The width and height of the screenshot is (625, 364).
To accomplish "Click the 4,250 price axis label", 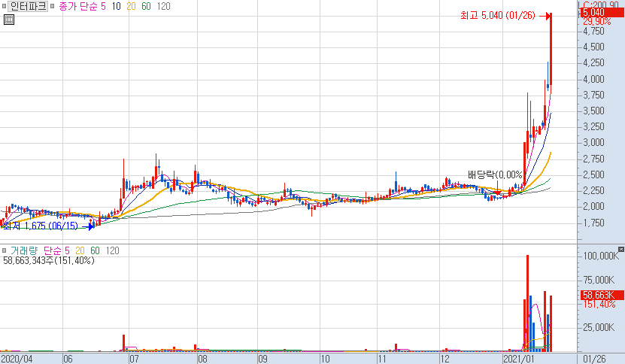I will 594,62.
